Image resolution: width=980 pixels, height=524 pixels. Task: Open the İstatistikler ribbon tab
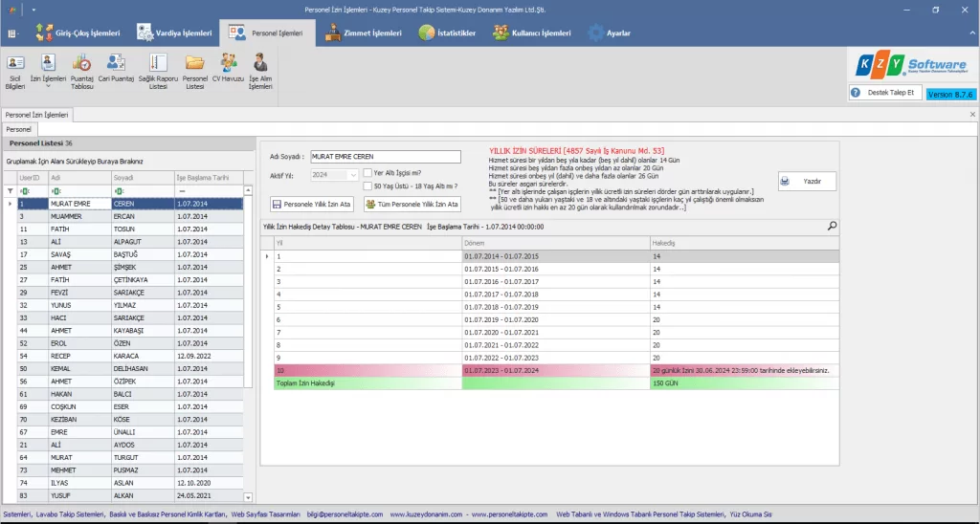coord(448,33)
